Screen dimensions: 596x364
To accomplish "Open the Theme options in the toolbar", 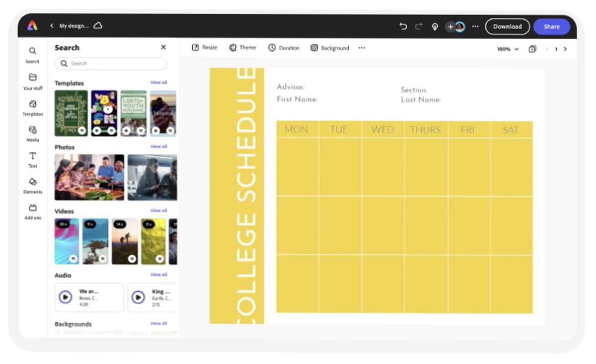I will 242,48.
